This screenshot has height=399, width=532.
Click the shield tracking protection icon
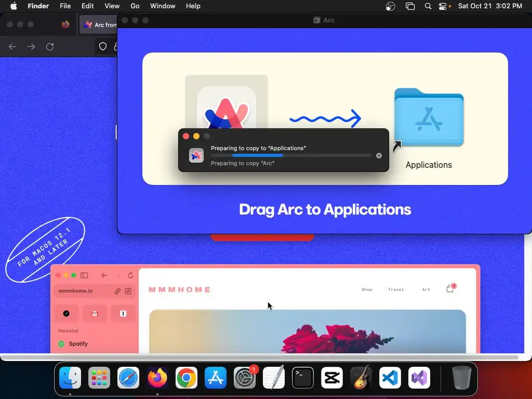coord(103,46)
